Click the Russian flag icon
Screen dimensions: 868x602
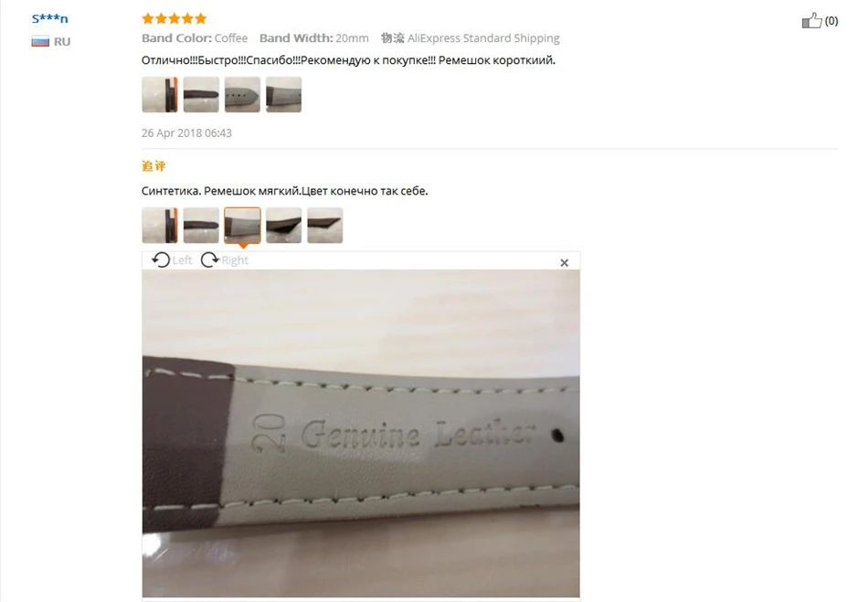[x=40, y=41]
